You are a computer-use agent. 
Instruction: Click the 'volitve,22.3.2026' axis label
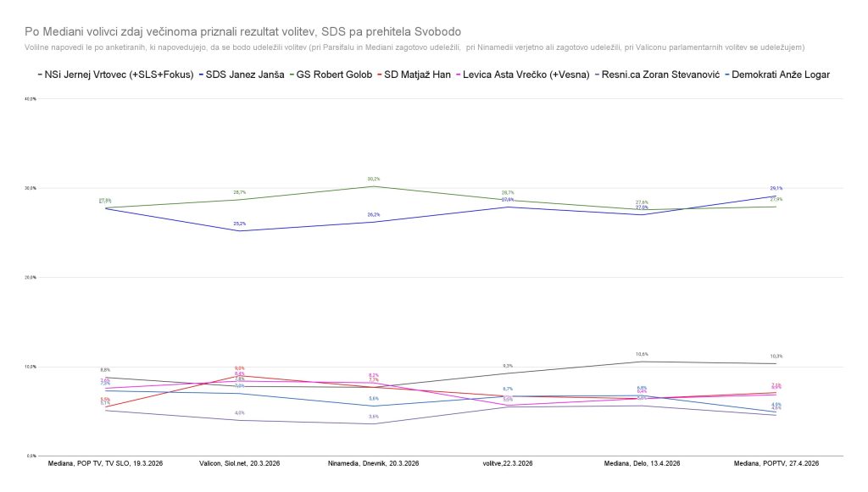point(507,464)
